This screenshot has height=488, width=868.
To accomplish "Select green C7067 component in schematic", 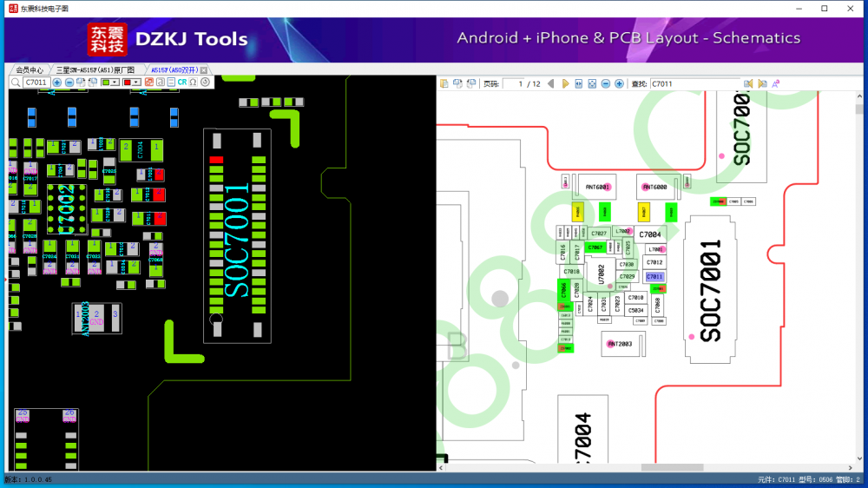I will click(x=595, y=247).
